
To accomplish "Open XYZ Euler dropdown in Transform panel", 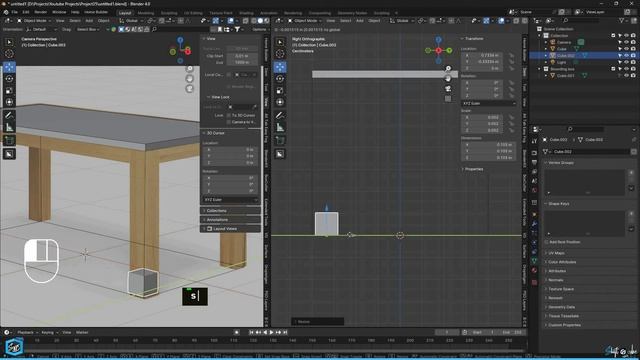I will (x=488, y=104).
